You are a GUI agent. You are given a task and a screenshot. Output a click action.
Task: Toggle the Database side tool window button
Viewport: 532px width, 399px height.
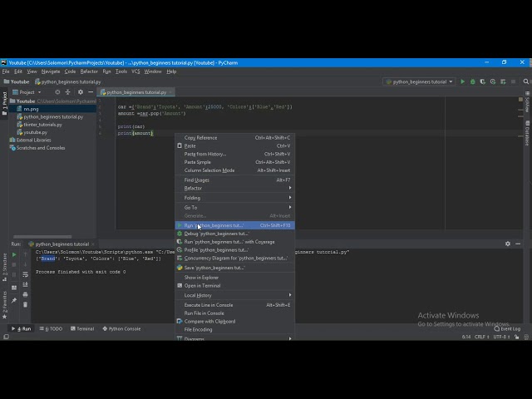point(527,133)
